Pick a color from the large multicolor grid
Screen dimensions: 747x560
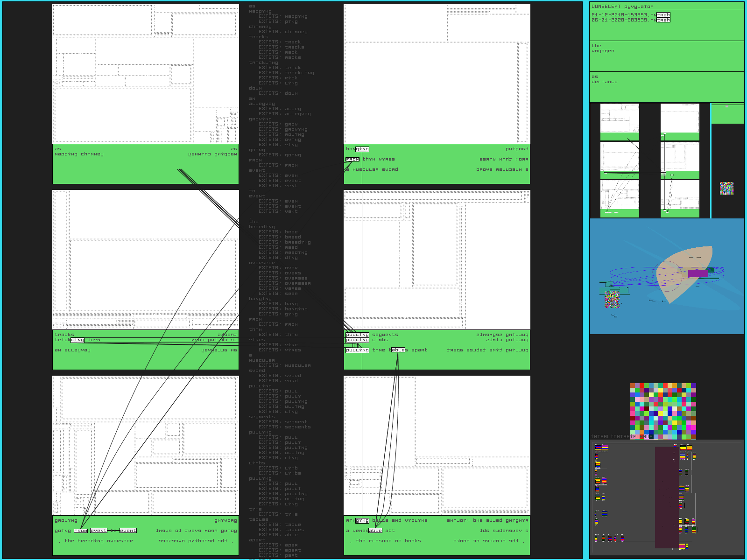point(663,411)
